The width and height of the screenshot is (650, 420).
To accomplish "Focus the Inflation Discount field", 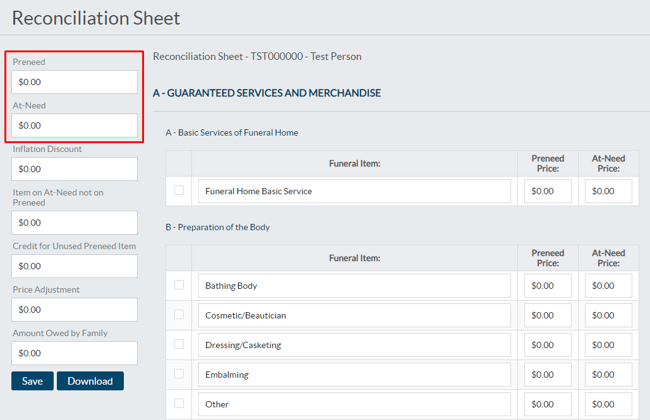I will [75, 169].
